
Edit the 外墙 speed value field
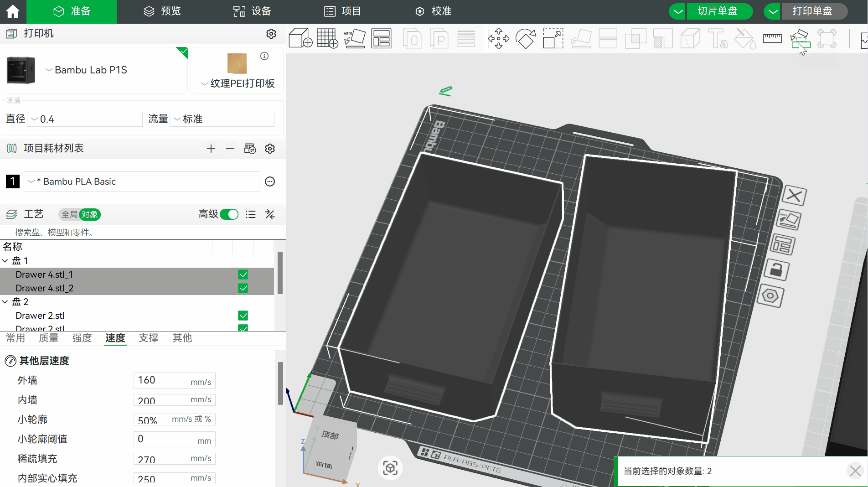point(174,380)
